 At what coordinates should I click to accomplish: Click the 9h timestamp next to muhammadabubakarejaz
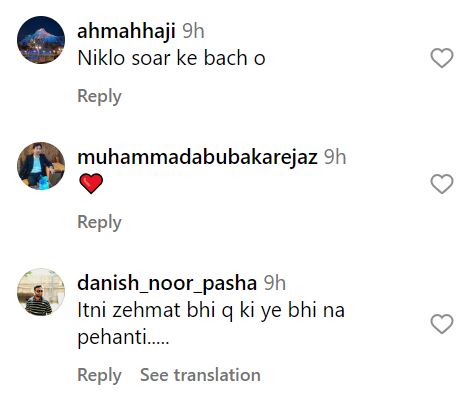335,157
